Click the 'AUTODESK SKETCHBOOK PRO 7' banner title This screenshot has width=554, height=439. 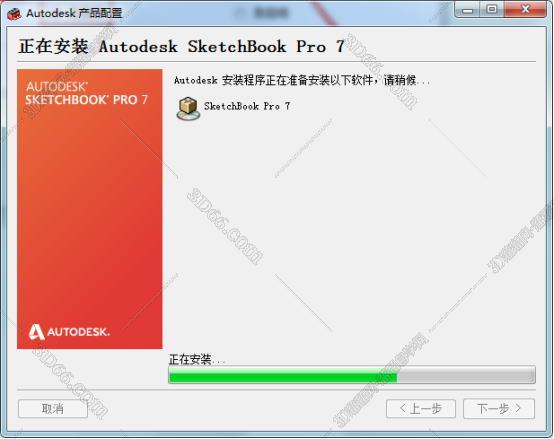click(x=87, y=94)
